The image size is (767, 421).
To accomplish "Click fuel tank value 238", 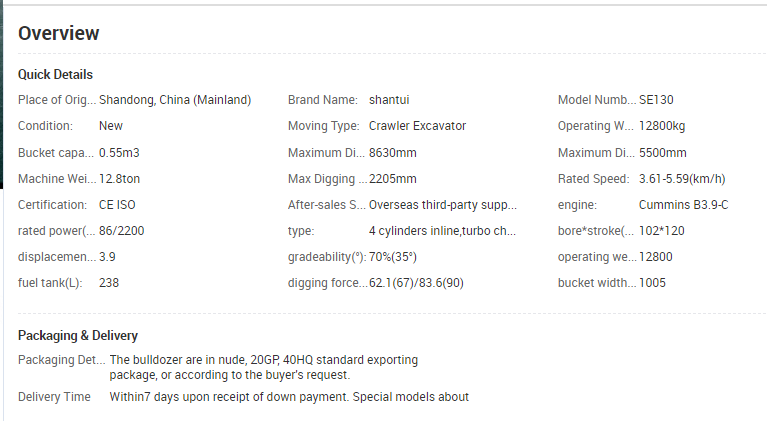I will (x=109, y=283).
